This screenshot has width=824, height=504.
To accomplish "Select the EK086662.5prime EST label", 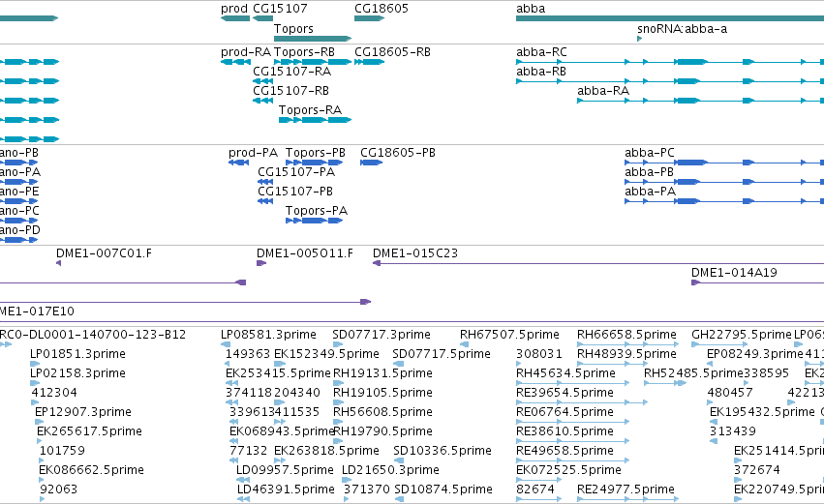I will pyautogui.click(x=91, y=471).
